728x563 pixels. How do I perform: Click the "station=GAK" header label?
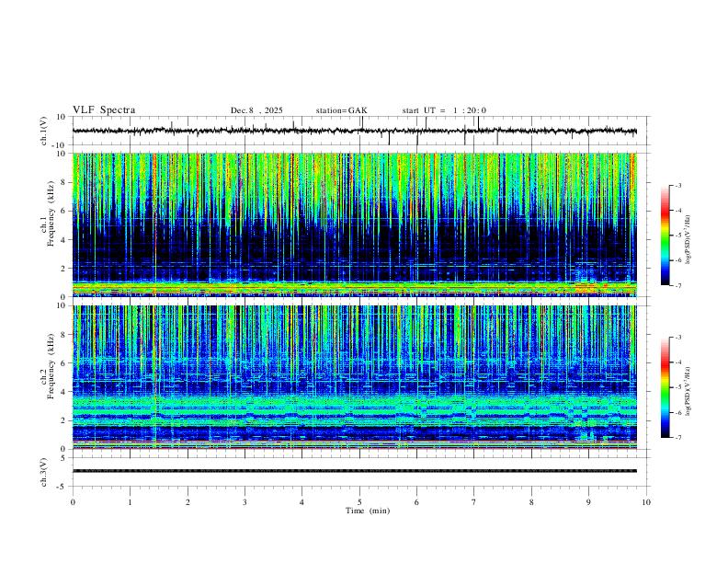coord(341,110)
